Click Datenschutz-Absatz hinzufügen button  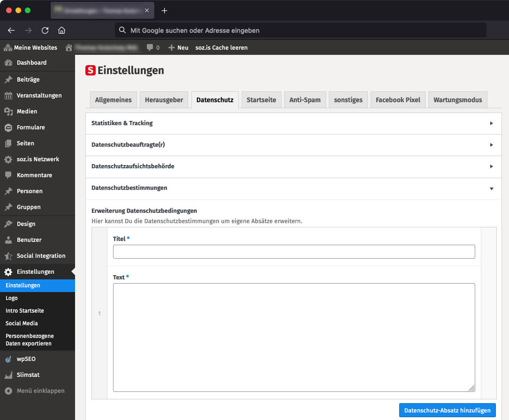point(447,410)
